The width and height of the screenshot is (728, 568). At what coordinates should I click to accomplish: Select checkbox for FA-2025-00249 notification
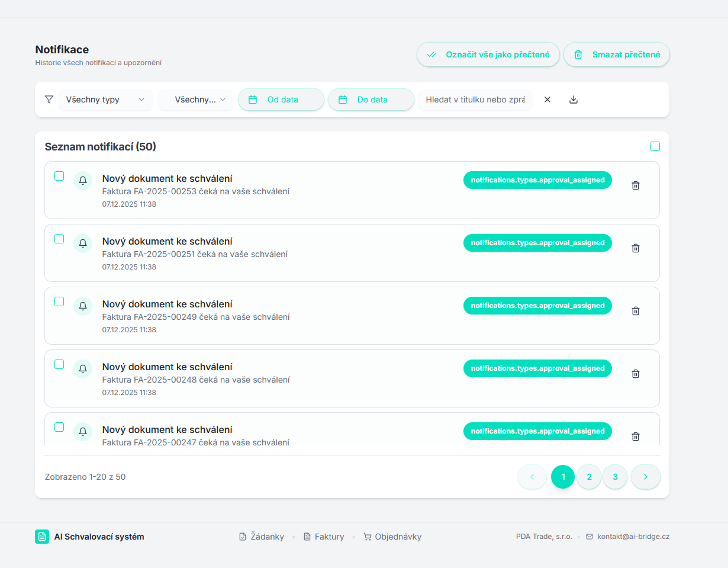point(59,301)
